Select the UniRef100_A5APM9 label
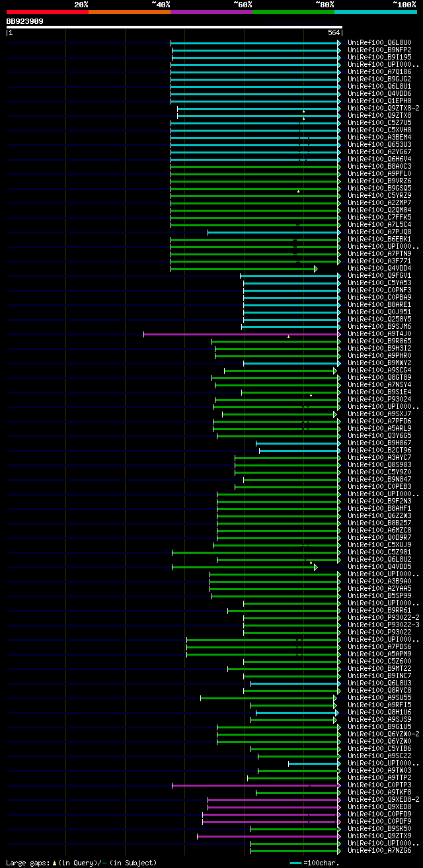 click(x=379, y=654)
